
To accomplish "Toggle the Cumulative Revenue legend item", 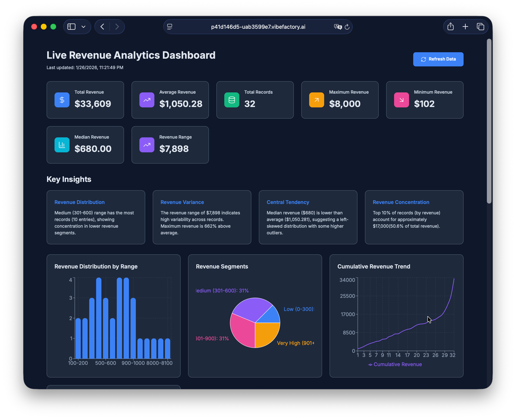I will click(x=395, y=364).
